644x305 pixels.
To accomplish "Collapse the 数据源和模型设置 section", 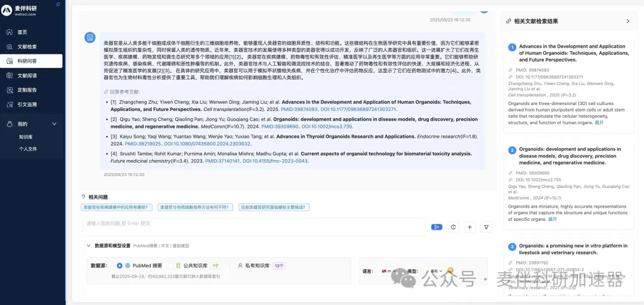I will (x=89, y=245).
